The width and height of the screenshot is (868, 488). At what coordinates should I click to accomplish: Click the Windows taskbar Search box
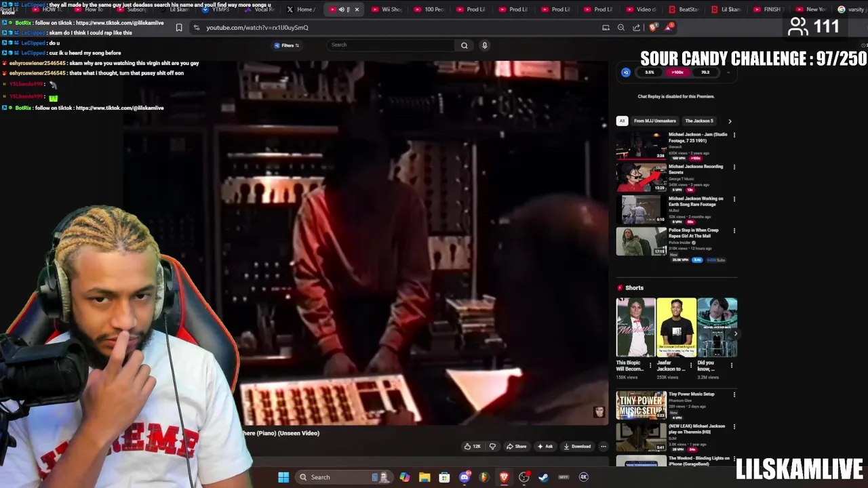pyautogui.click(x=346, y=477)
